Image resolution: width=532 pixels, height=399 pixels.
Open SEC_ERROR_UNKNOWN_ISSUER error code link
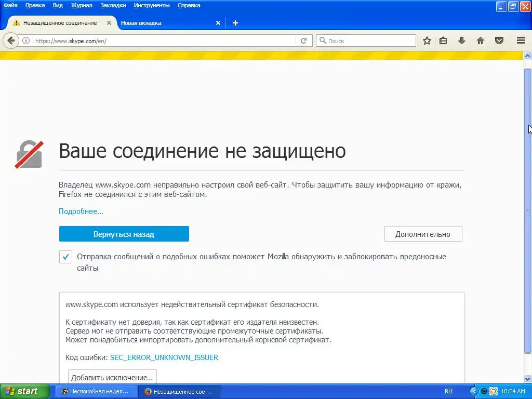[164, 357]
